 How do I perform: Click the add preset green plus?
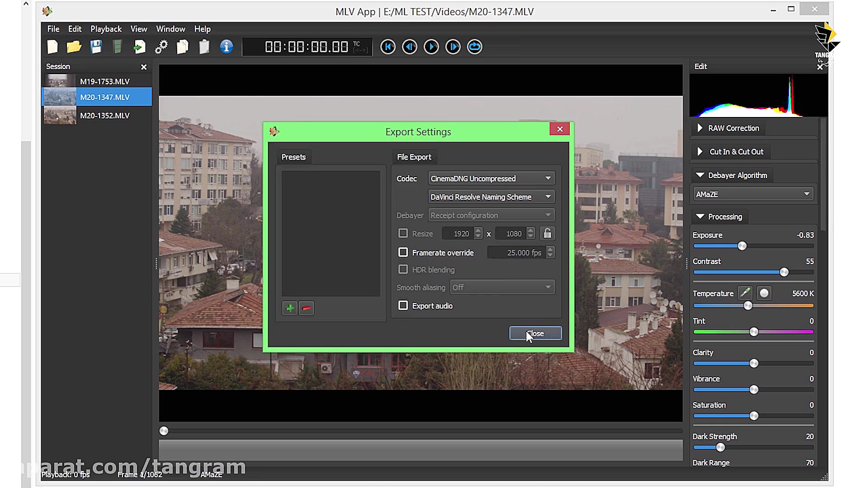click(290, 308)
